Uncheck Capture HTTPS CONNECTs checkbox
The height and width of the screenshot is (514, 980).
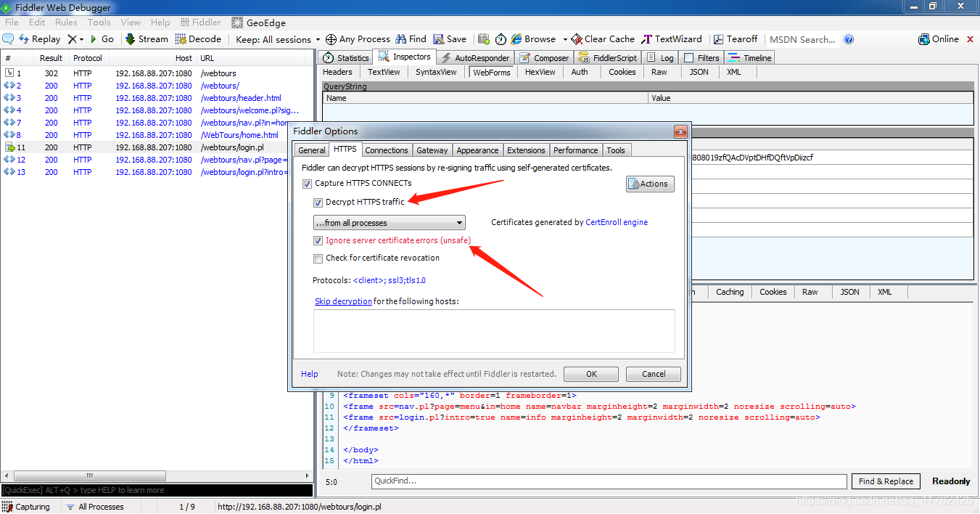click(307, 184)
